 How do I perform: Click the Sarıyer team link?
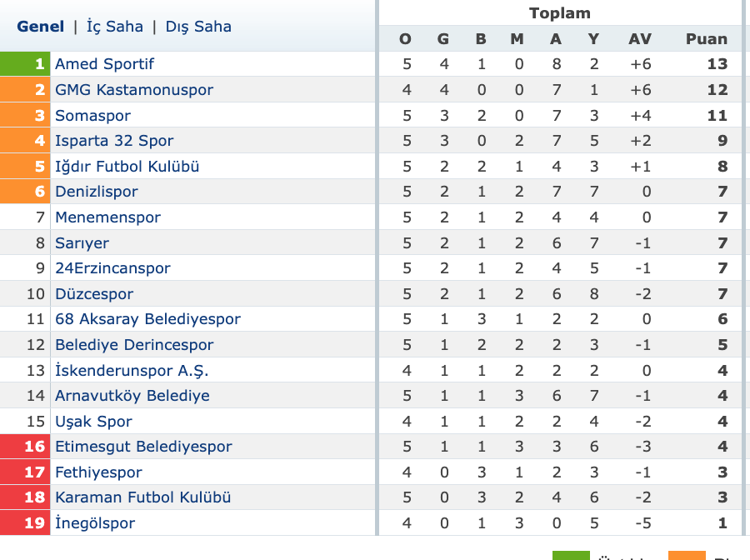[82, 243]
